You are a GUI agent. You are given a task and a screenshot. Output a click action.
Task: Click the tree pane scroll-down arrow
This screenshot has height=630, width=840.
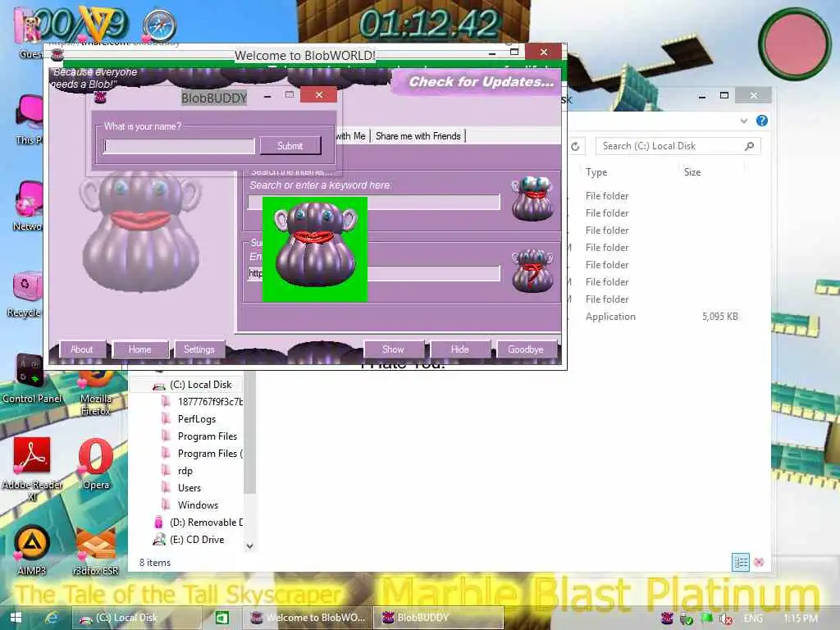(249, 546)
